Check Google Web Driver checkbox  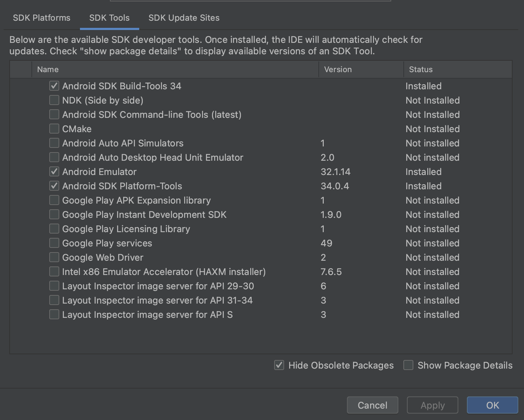[x=54, y=257]
